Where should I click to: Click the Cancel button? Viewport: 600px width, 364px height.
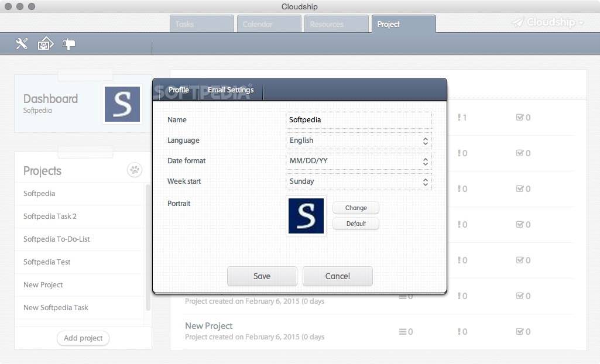(338, 276)
